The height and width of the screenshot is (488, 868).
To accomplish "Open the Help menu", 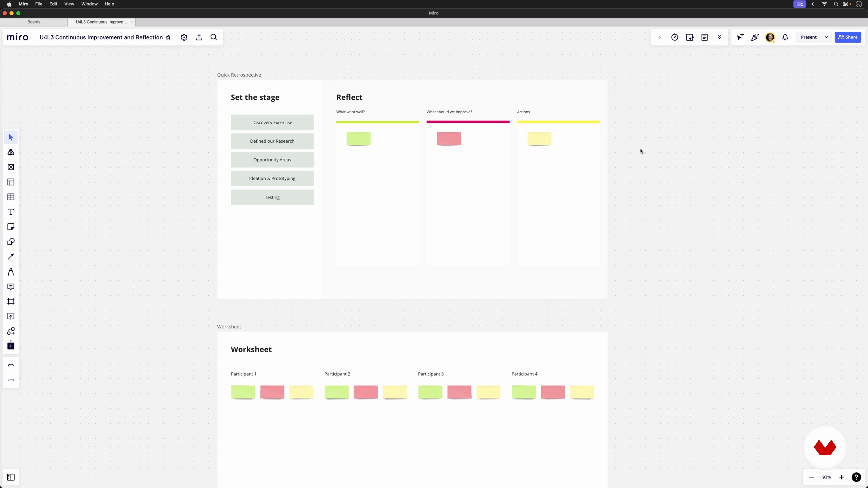I will pyautogui.click(x=109, y=4).
